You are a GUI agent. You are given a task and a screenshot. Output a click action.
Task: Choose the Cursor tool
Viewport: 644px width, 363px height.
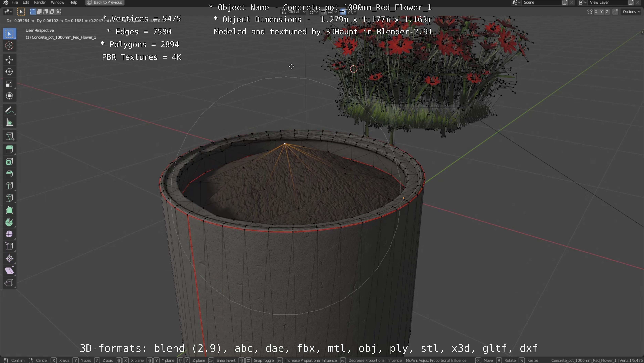tap(9, 46)
